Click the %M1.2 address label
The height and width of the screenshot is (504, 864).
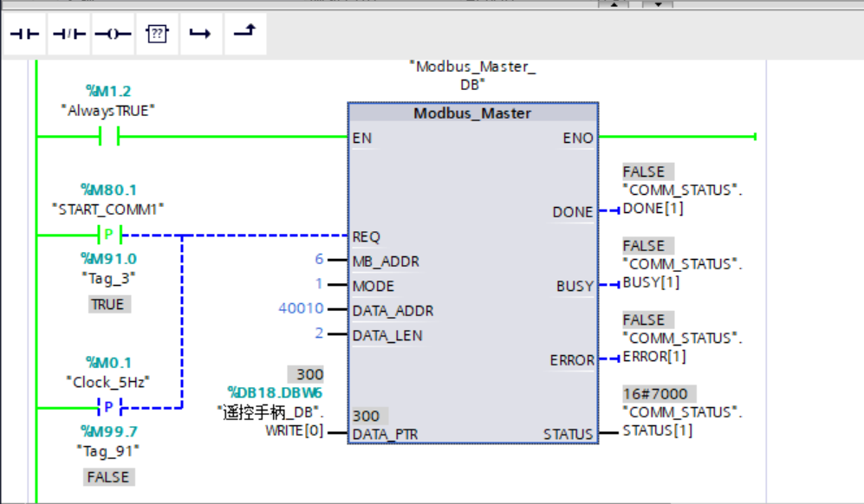coord(108,91)
